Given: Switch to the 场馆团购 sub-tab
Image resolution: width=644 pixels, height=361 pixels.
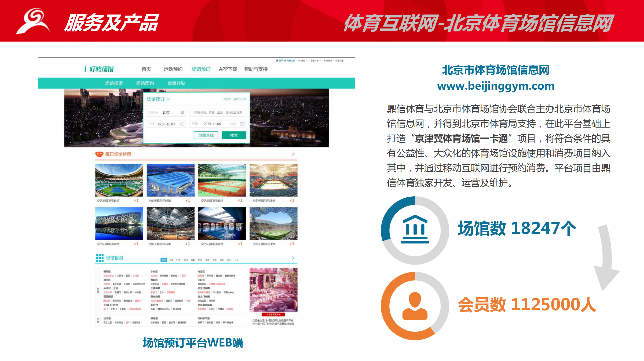Looking at the screenshot, I should click(x=145, y=83).
